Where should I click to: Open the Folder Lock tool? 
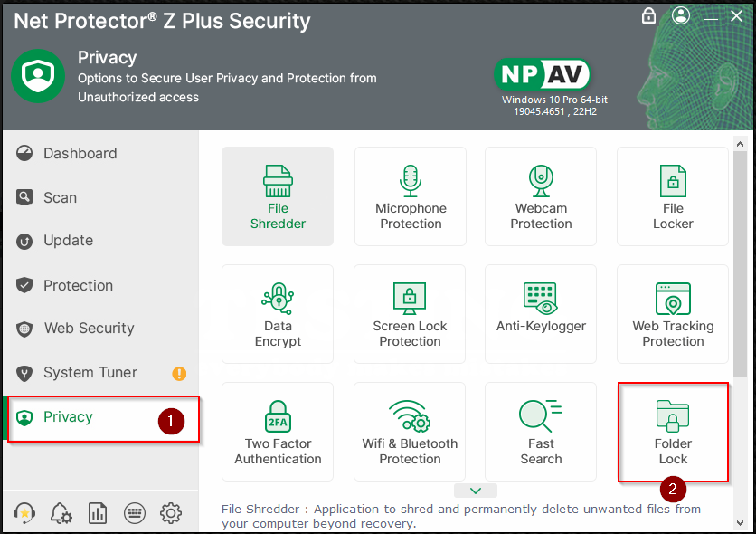673,432
